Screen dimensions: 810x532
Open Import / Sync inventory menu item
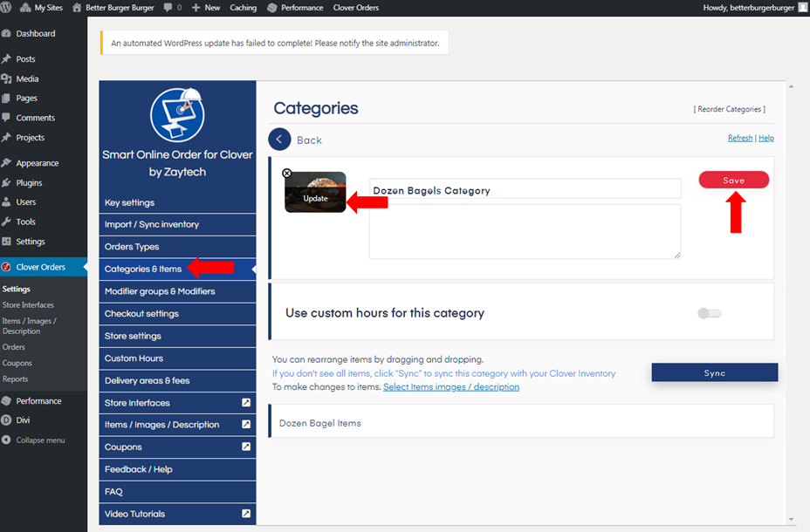click(177, 224)
